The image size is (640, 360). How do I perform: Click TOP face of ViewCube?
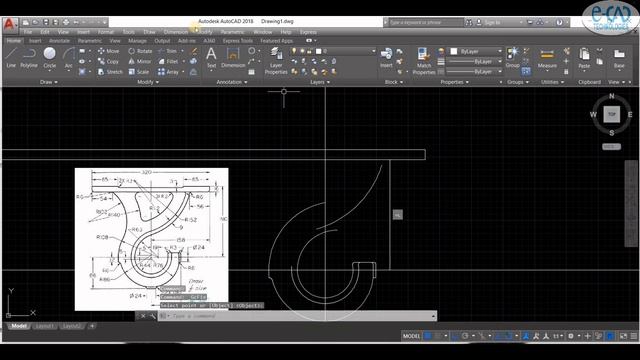[x=611, y=115]
